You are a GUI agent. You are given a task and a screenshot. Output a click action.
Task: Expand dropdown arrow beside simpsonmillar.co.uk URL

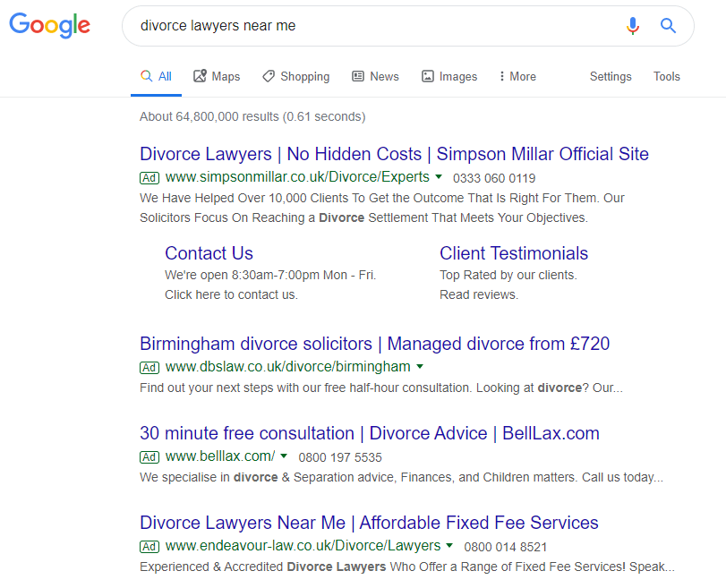click(439, 177)
